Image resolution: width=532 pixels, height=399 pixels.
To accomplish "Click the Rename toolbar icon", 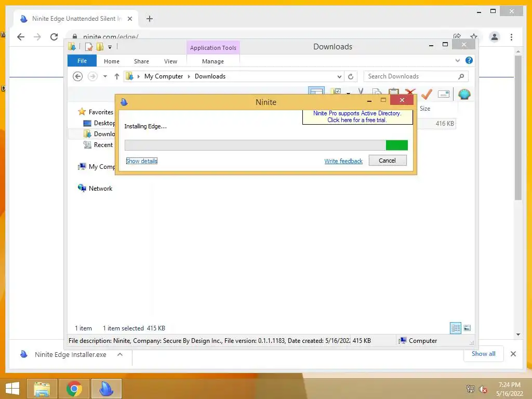I will tap(444, 94).
